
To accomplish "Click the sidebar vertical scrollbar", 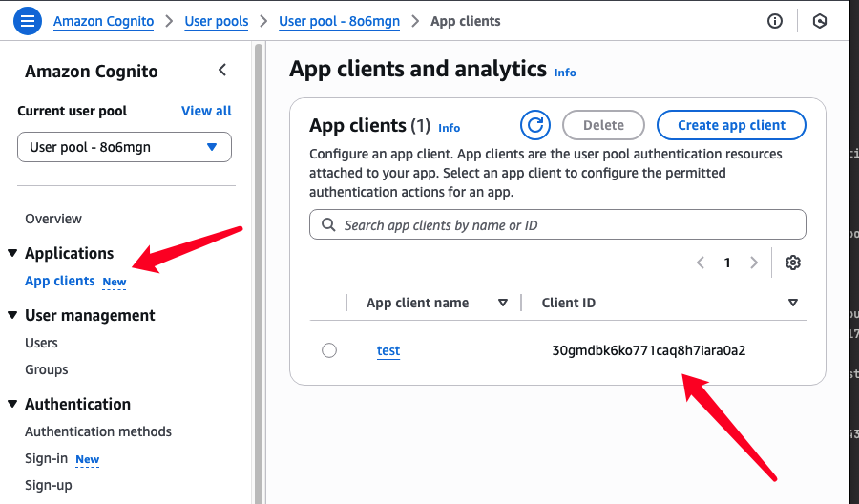I will [259, 274].
